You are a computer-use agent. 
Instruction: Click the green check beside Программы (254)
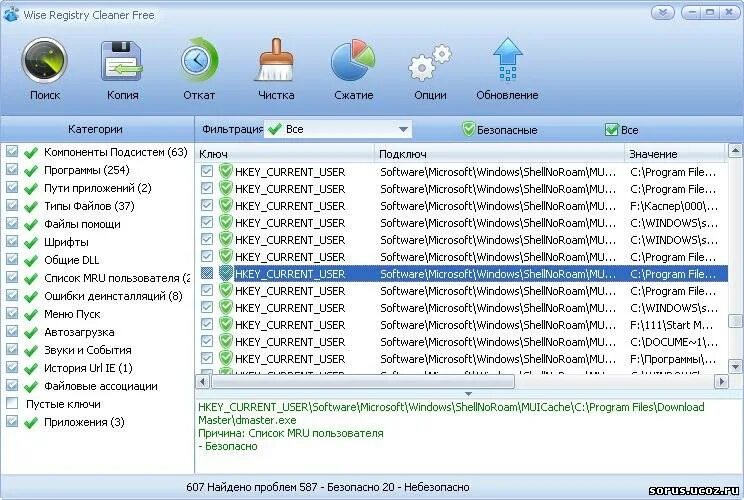[x=31, y=171]
